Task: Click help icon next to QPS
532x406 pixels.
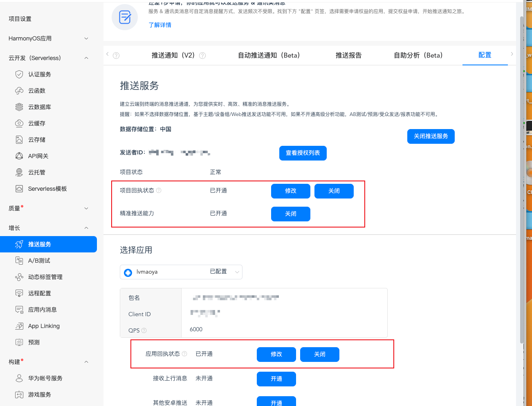Action: point(144,330)
